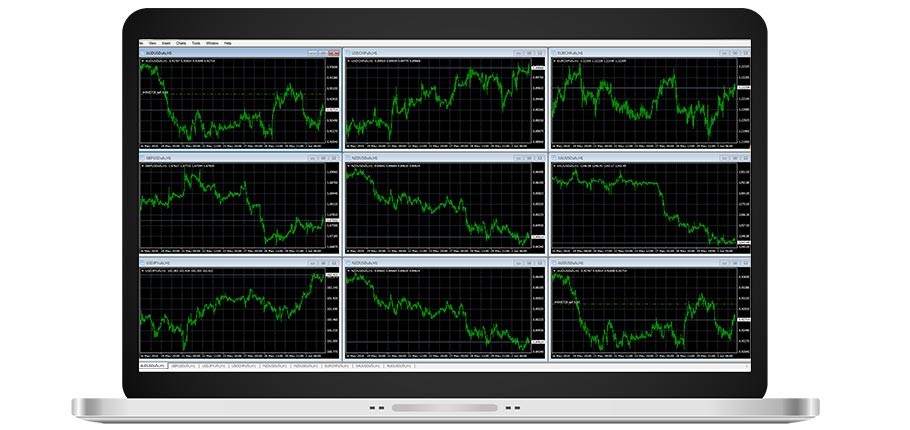Expand one-click trading arrow in XAUUSD chart
Image resolution: width=910 pixels, height=430 pixels.
[554, 165]
